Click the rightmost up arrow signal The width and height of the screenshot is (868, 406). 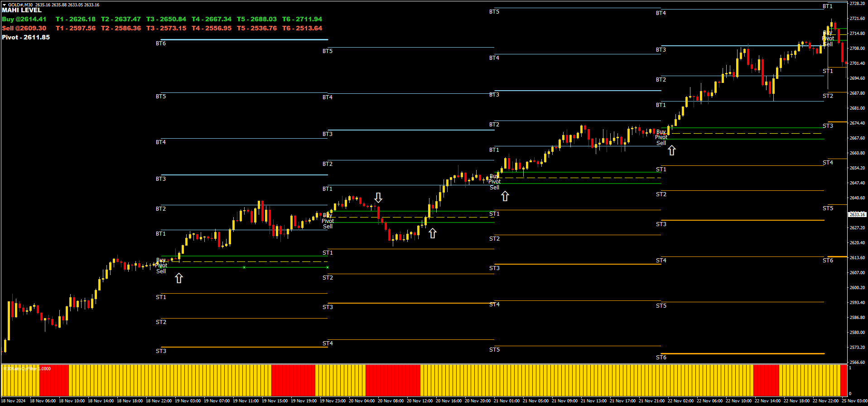point(672,150)
